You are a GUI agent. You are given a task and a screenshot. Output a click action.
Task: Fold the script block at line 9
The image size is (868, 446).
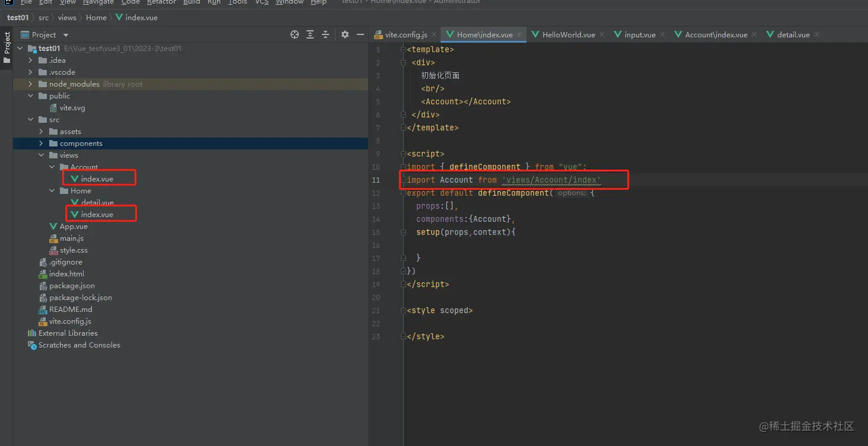click(403, 154)
